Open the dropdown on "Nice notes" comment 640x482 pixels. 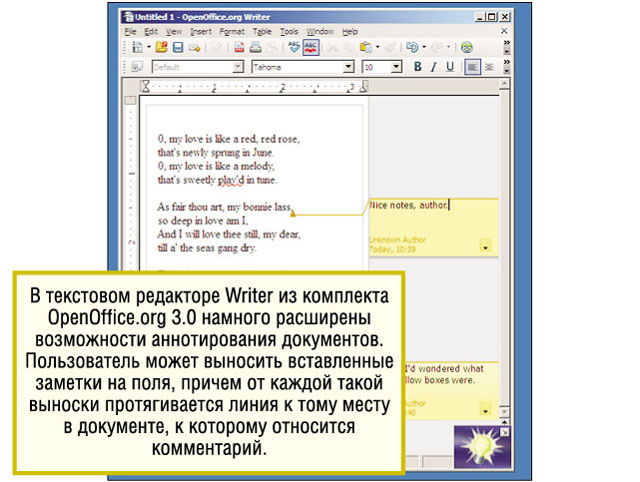pyautogui.click(x=485, y=247)
